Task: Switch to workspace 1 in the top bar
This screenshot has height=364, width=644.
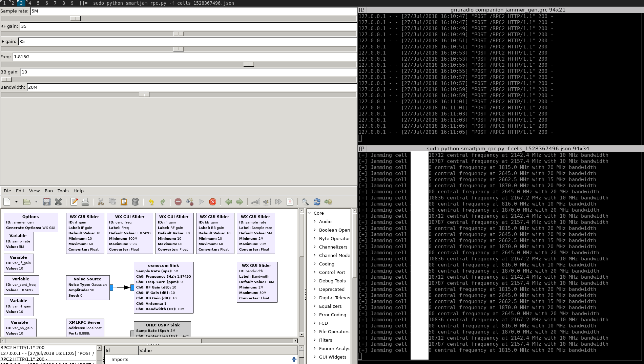Action: [x=4, y=3]
